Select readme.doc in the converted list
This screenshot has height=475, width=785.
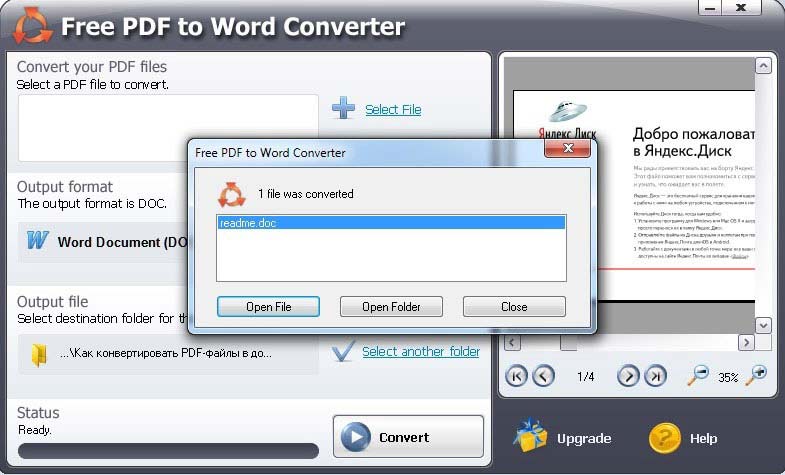(x=391, y=223)
